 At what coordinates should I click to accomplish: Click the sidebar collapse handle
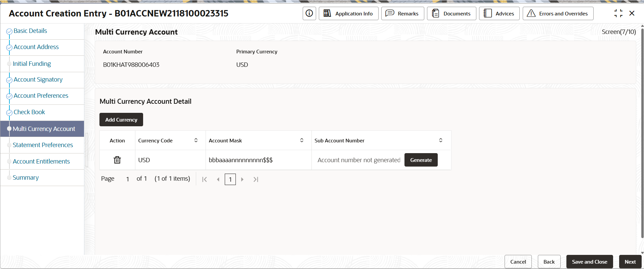[x=87, y=150]
